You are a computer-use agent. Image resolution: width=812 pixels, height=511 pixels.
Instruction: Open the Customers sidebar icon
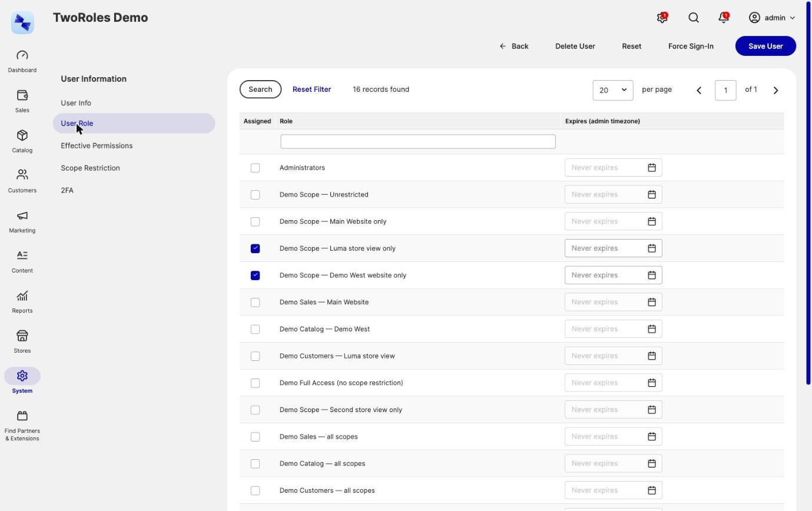pos(22,175)
